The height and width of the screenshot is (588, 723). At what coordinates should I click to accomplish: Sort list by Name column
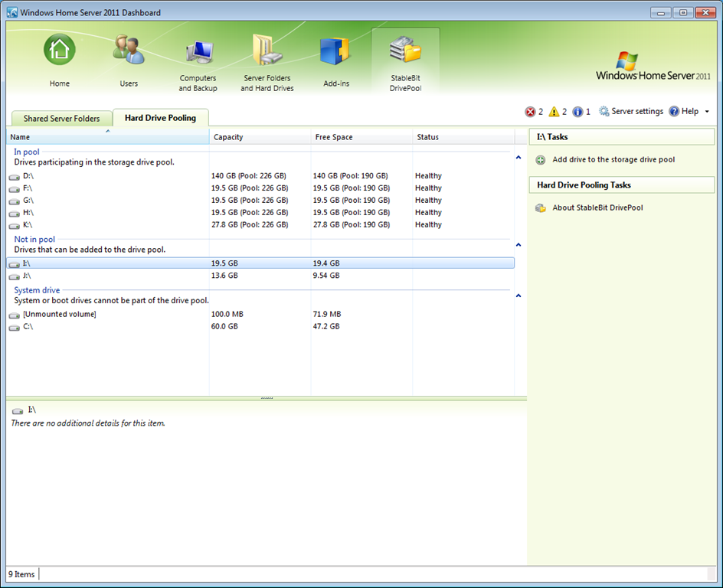[x=108, y=137]
